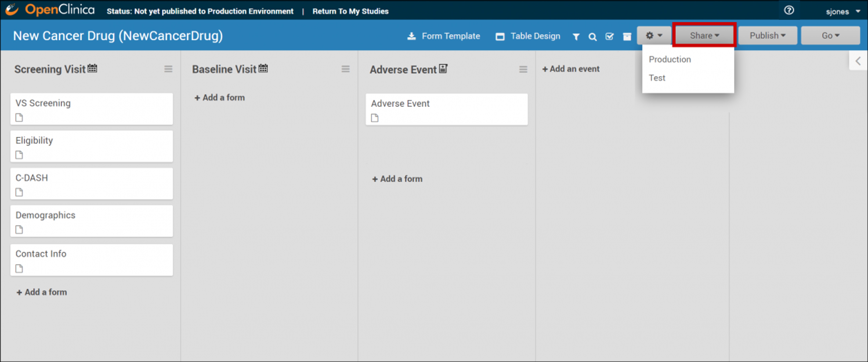Image resolution: width=868 pixels, height=362 pixels.
Task: Click Return To My Studies link
Action: [350, 11]
